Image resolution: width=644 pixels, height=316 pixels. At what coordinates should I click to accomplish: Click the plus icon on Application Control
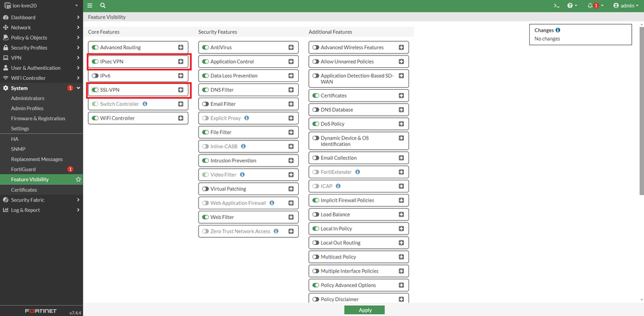pyautogui.click(x=291, y=61)
